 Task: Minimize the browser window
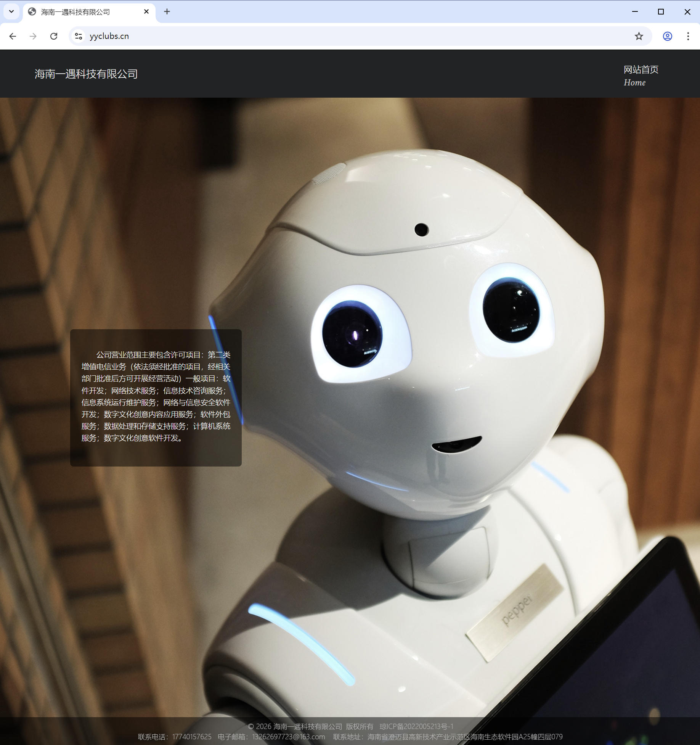point(635,12)
